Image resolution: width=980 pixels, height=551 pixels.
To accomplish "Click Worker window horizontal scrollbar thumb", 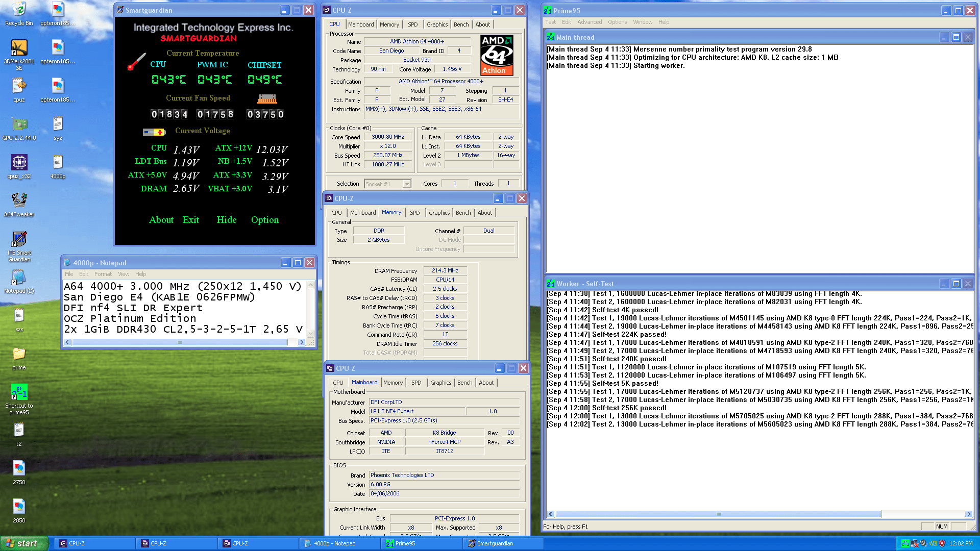I will 719,514.
